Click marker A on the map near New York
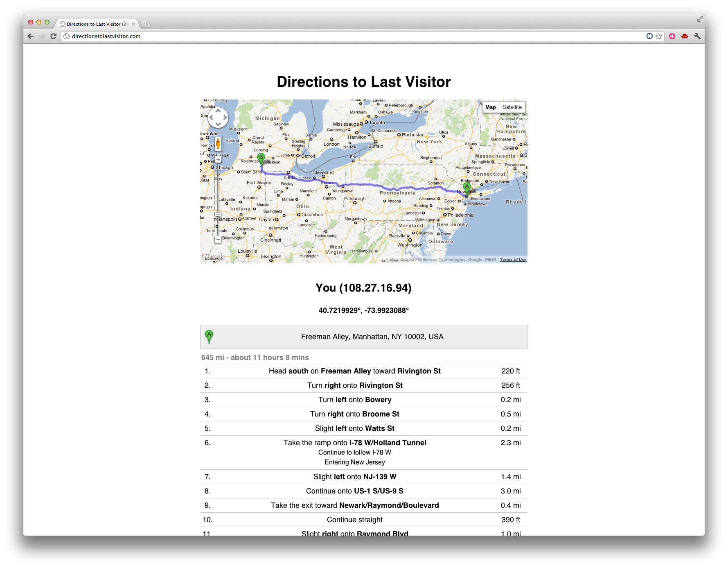 [x=467, y=190]
